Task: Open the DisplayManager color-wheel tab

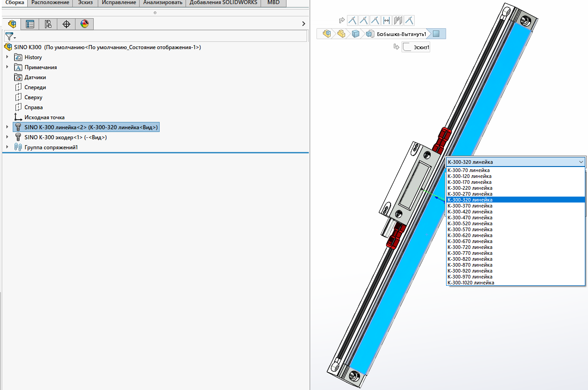Action: pyautogui.click(x=85, y=24)
